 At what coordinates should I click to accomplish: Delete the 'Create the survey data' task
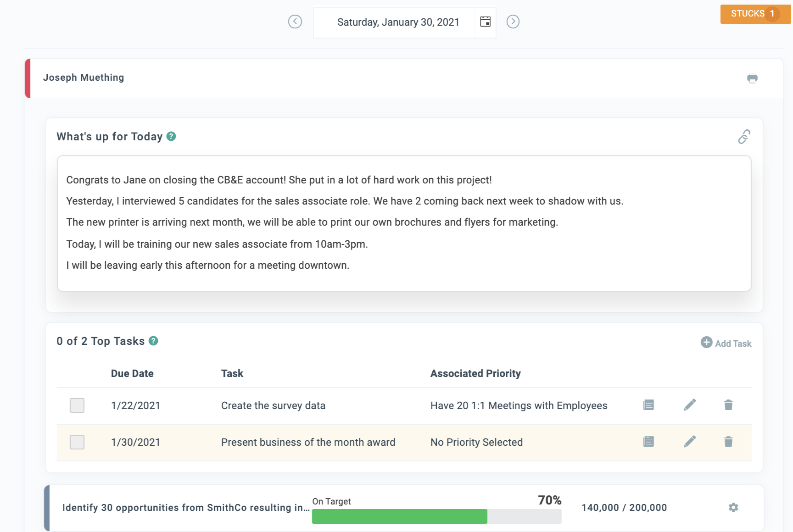coord(729,405)
